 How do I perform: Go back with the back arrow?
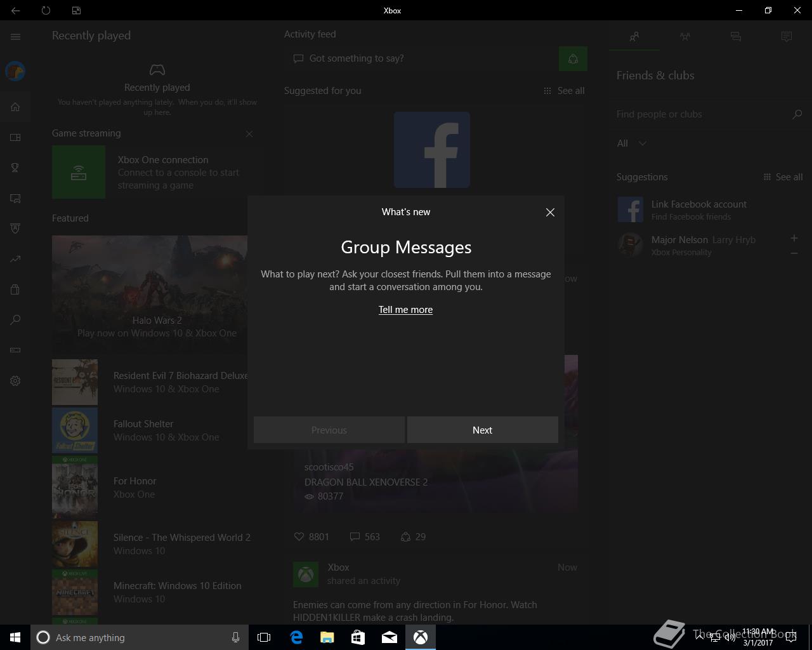click(15, 11)
